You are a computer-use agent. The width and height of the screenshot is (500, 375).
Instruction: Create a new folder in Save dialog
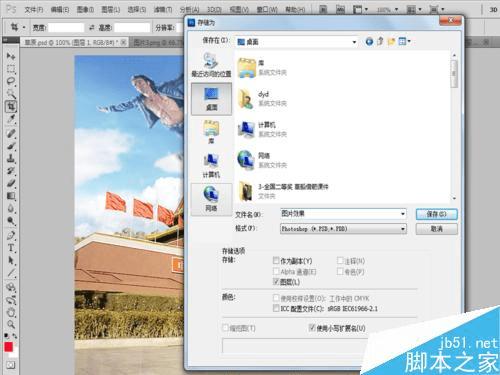pos(391,42)
